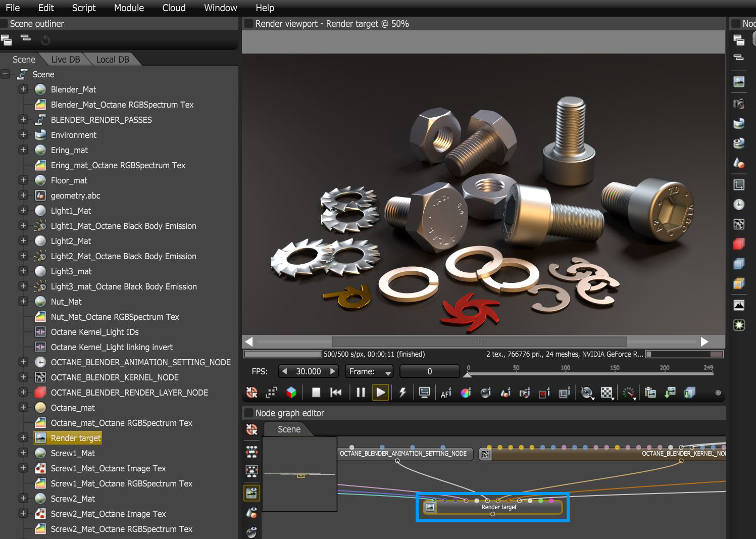Screen dimensions: 756x539
Task: Expand the Environment scene item
Action: 23,135
